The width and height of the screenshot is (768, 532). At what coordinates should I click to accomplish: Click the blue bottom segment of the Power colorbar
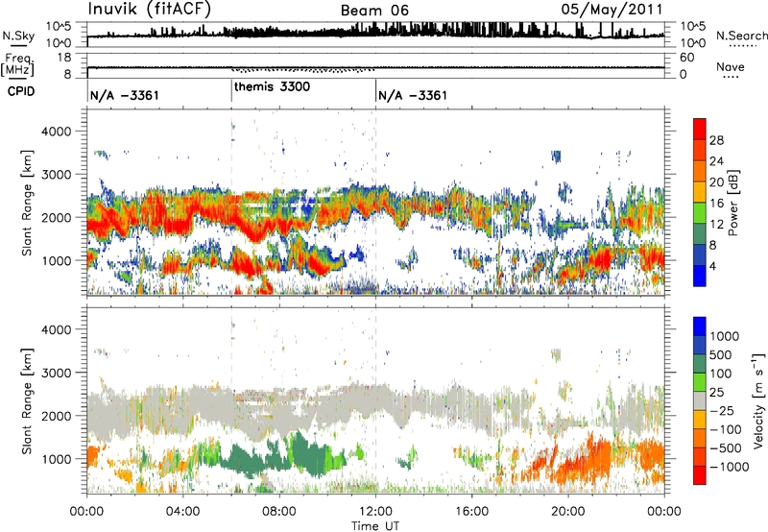[x=700, y=276]
